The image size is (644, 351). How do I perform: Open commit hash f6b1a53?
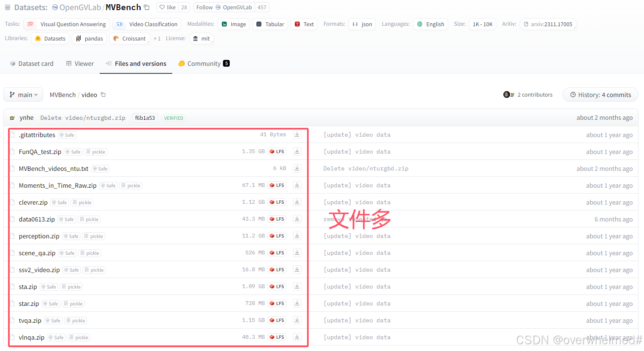coord(145,118)
